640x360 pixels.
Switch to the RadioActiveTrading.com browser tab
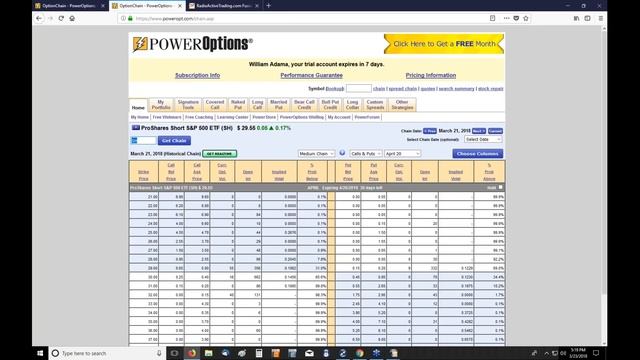point(223,6)
